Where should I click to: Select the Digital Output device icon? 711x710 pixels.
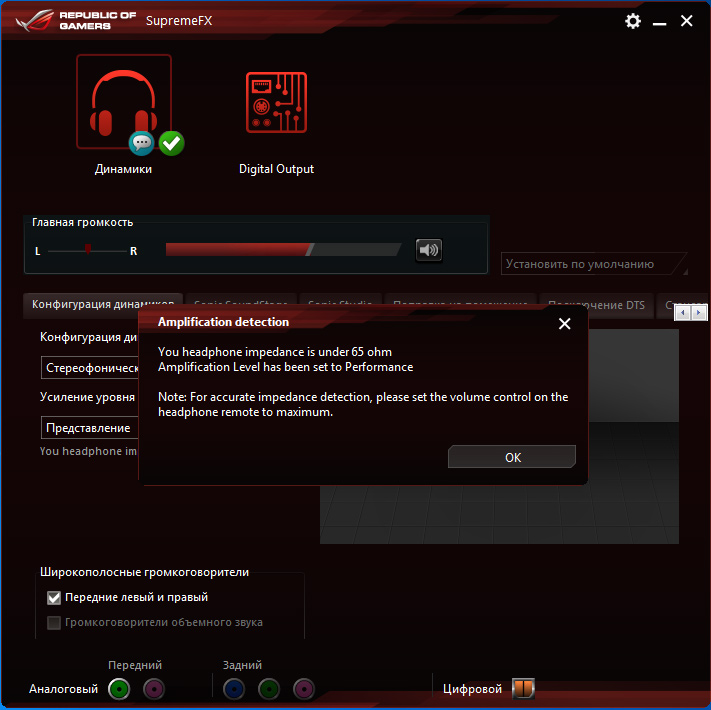(x=276, y=102)
